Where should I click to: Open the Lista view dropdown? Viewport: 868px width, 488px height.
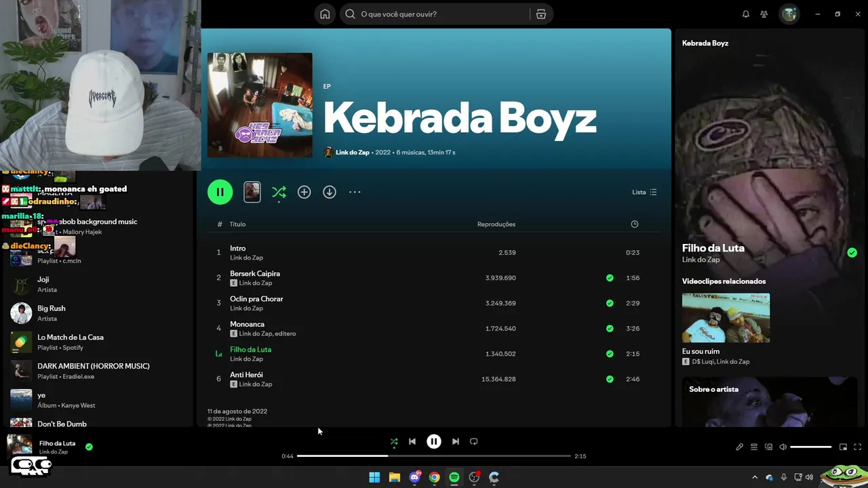(644, 192)
